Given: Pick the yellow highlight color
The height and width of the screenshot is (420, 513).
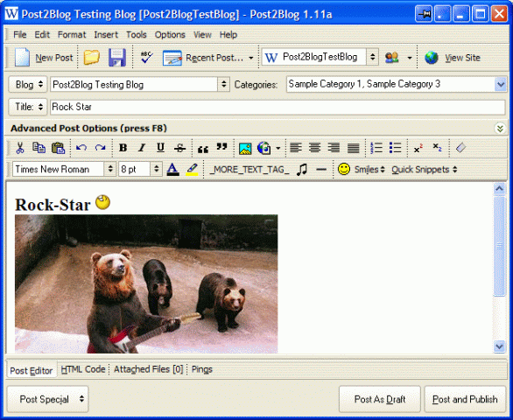Looking at the screenshot, I should [192, 170].
